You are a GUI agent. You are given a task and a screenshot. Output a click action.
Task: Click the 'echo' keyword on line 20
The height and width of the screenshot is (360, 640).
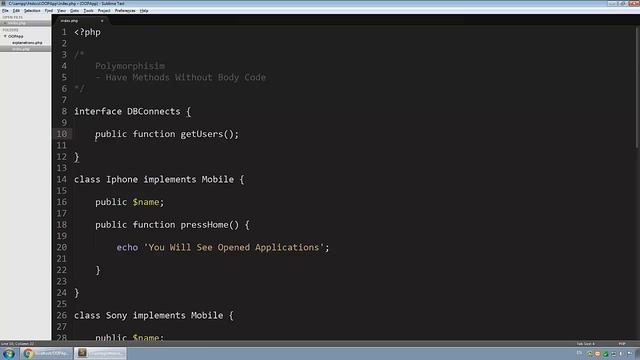point(127,248)
